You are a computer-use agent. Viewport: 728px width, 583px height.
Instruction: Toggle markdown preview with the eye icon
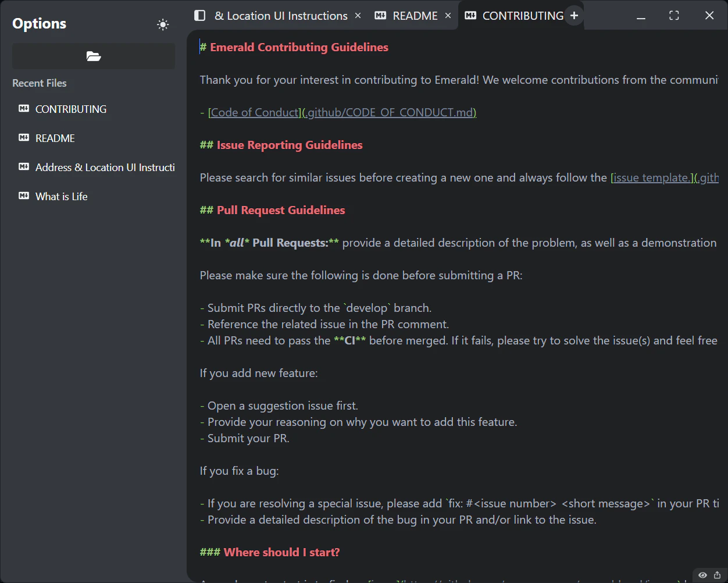point(704,575)
